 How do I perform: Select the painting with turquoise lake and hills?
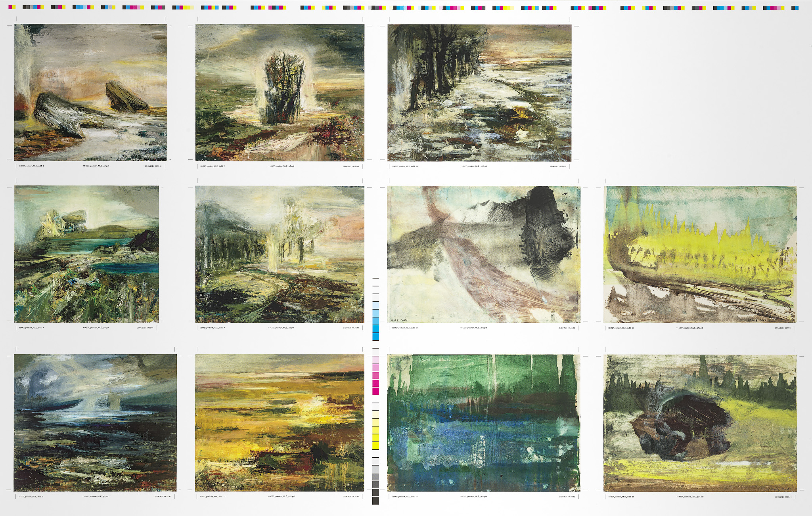tap(86, 254)
